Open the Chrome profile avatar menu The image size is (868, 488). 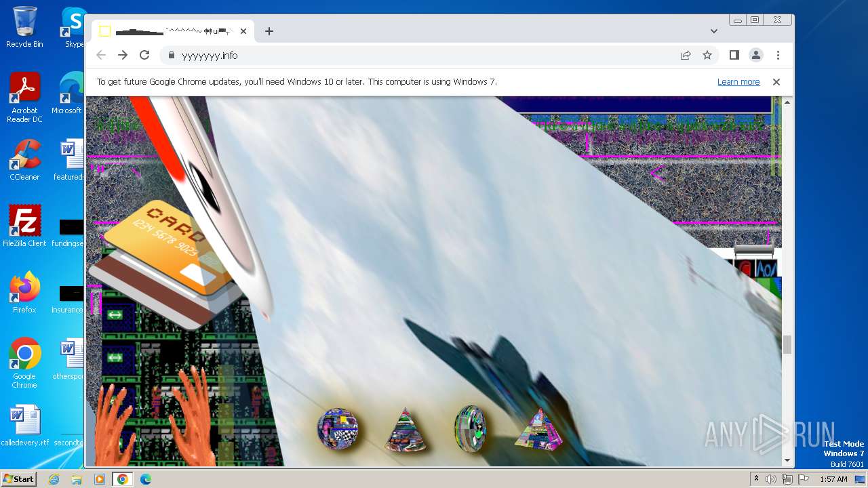click(755, 56)
